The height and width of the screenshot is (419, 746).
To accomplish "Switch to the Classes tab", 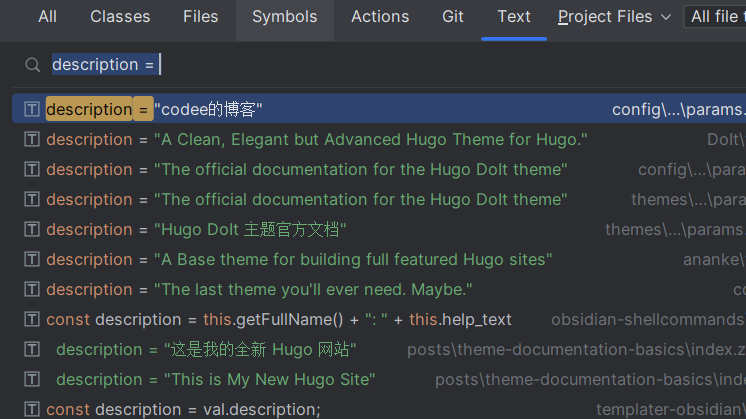I will click(120, 17).
